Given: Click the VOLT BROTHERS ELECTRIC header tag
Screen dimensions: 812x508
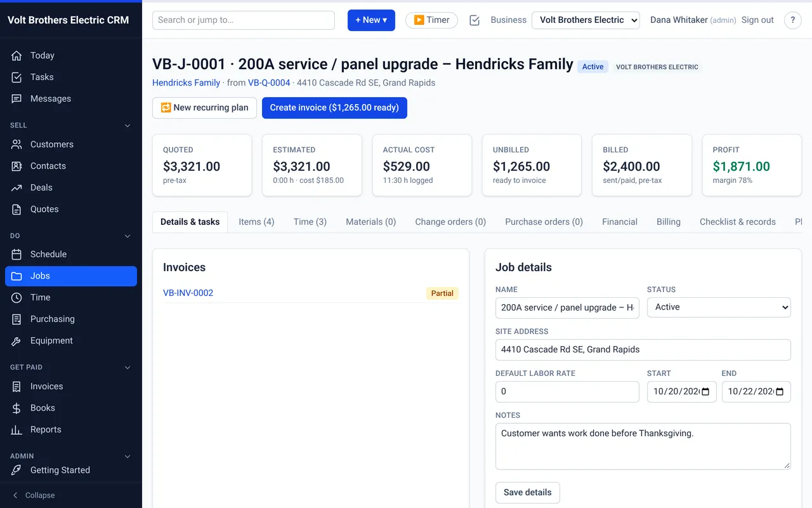Looking at the screenshot, I should [x=657, y=67].
